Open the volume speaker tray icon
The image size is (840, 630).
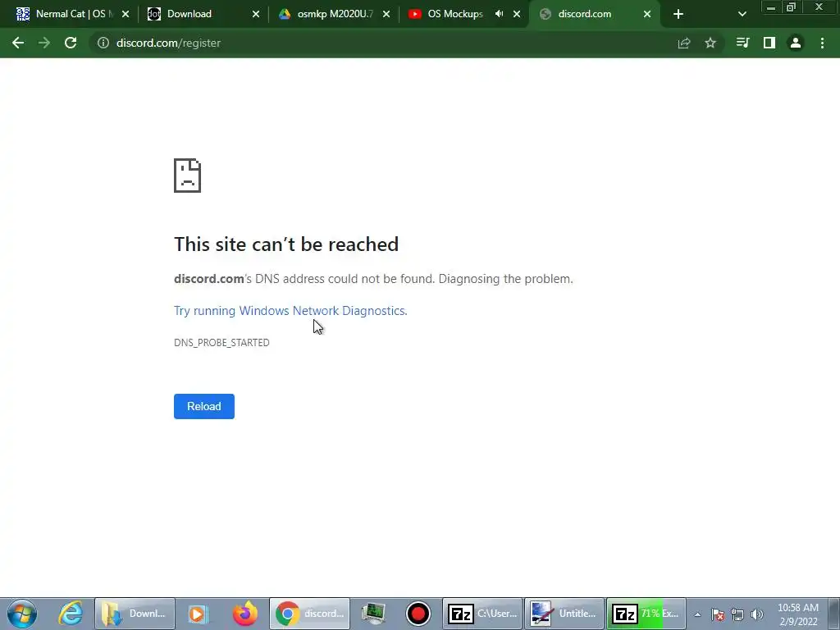pyautogui.click(x=757, y=615)
